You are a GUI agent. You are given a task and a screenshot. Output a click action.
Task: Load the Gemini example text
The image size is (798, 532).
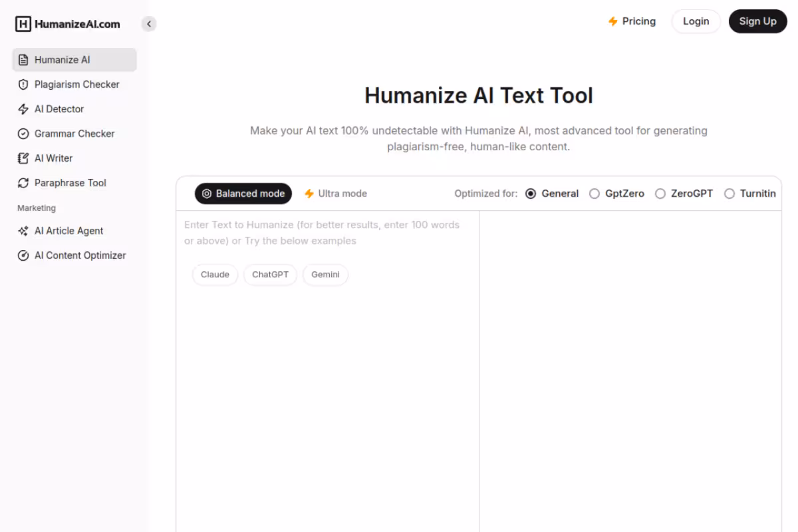(x=325, y=275)
